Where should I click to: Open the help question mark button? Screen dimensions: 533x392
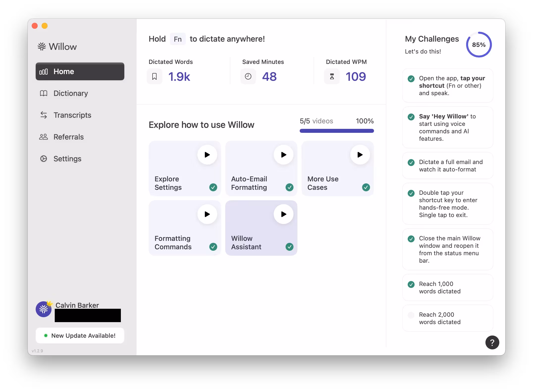[492, 342]
